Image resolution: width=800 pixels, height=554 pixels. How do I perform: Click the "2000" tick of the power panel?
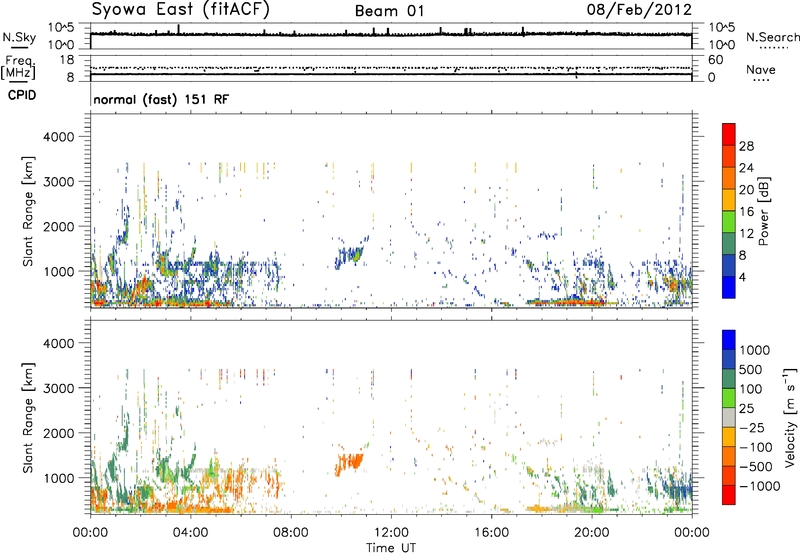59,226
